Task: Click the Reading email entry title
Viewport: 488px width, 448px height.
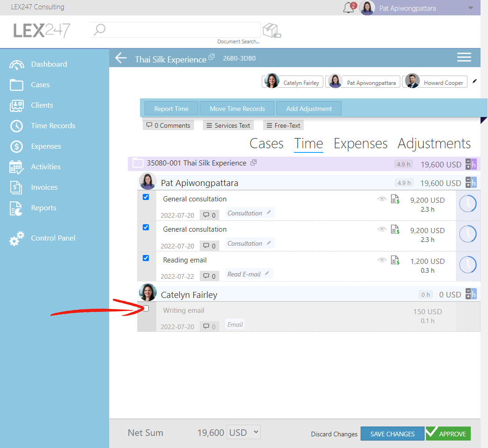Action: (x=185, y=260)
